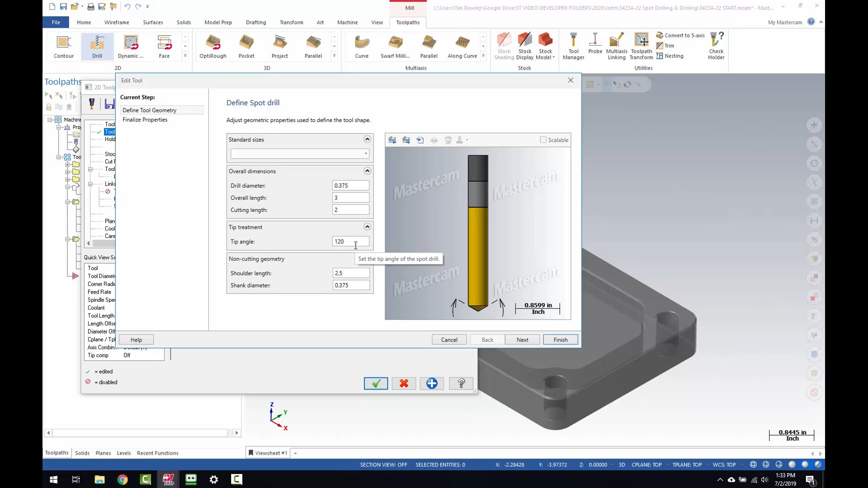Check the Tip comp Off toggle

tap(127, 355)
